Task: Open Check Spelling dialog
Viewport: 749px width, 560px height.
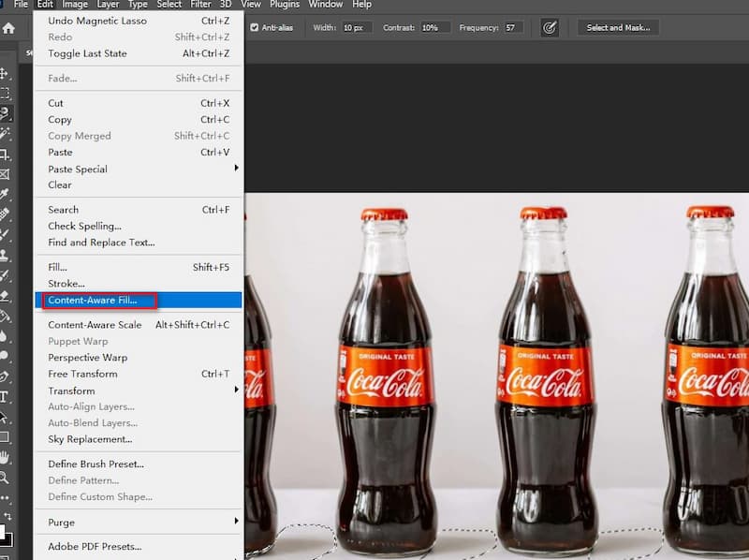Action: tap(139, 226)
